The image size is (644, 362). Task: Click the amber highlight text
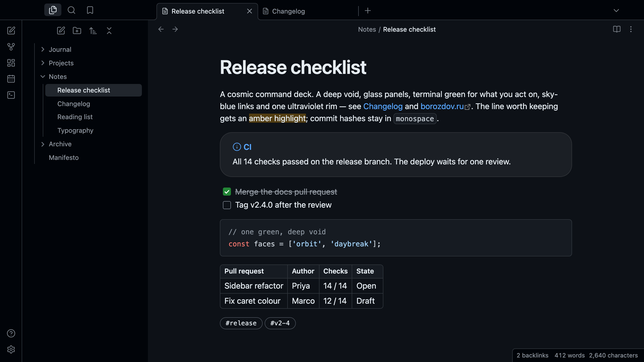(x=277, y=118)
